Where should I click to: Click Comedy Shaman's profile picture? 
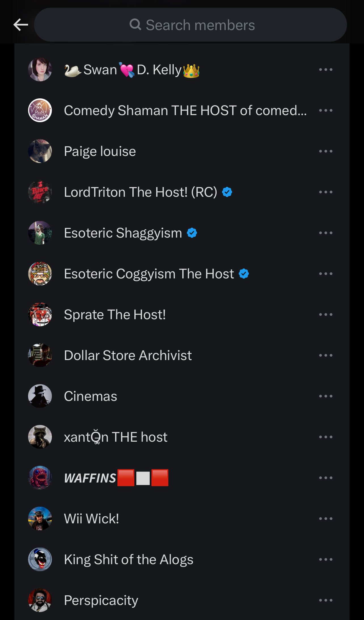click(x=40, y=111)
